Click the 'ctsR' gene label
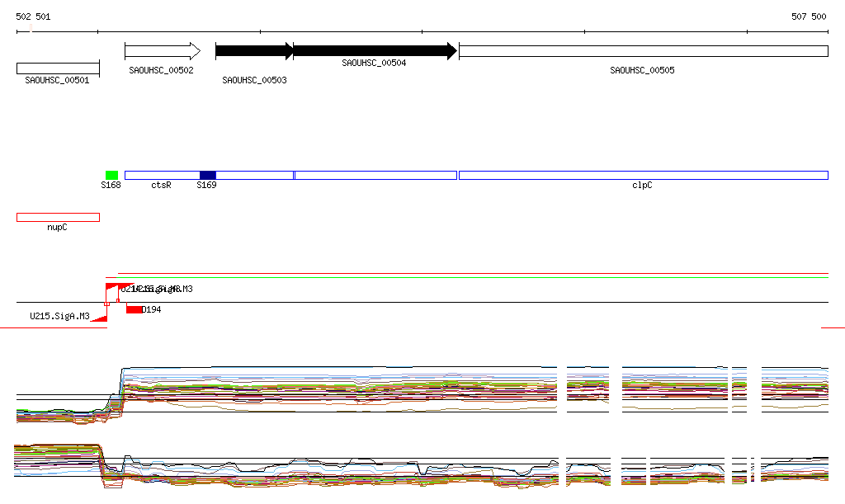Screen dimensions: 845x504 click(x=161, y=186)
